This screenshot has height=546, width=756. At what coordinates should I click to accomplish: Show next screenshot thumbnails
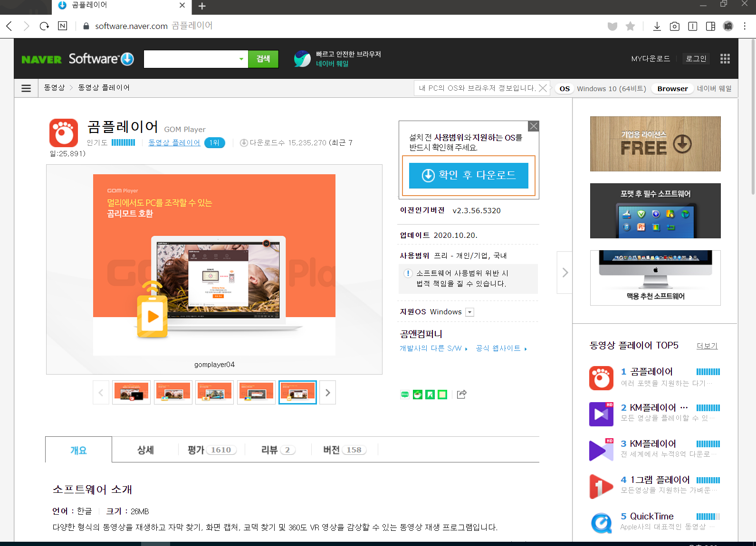click(327, 393)
